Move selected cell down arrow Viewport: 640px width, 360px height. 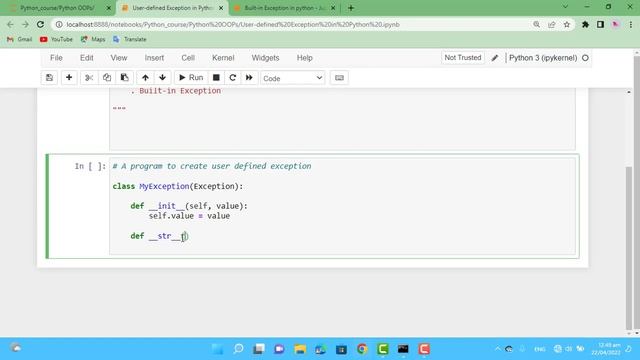click(x=162, y=78)
